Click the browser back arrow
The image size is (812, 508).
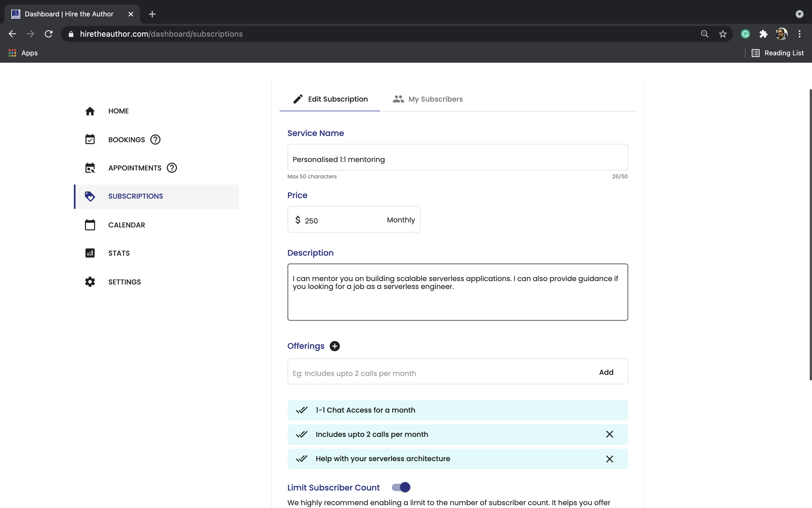coord(12,34)
